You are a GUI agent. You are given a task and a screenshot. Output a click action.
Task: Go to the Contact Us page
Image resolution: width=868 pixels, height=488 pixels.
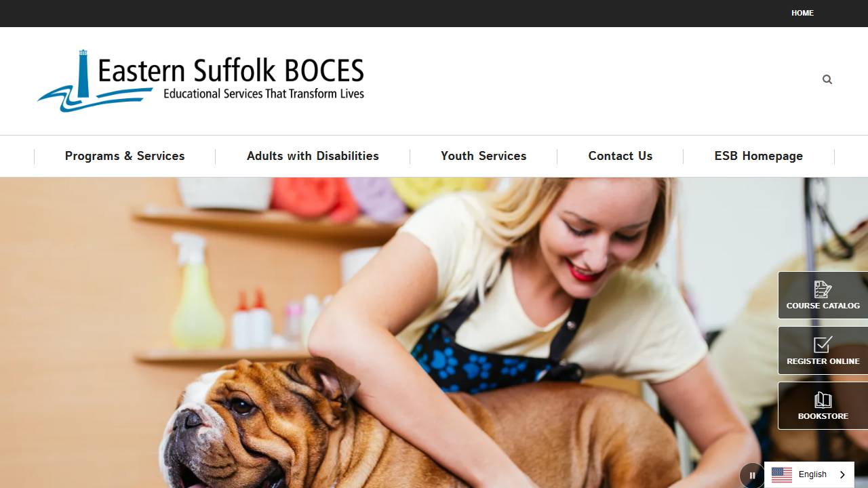(620, 156)
